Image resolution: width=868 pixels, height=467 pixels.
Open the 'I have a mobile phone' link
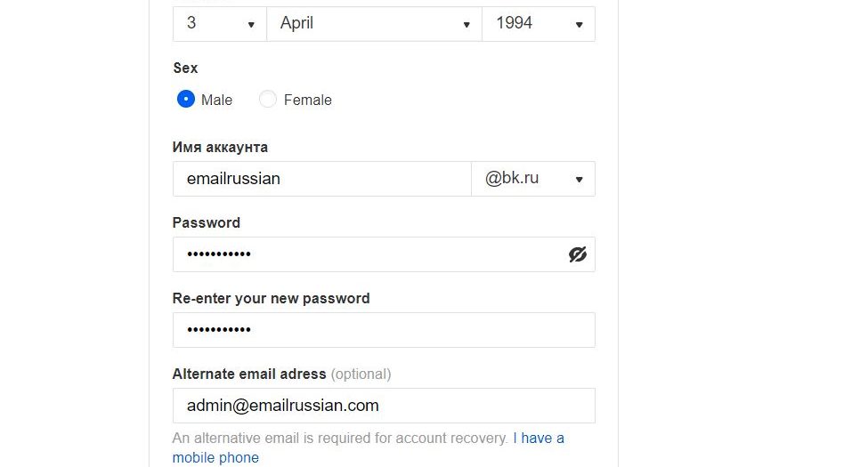tap(369, 447)
